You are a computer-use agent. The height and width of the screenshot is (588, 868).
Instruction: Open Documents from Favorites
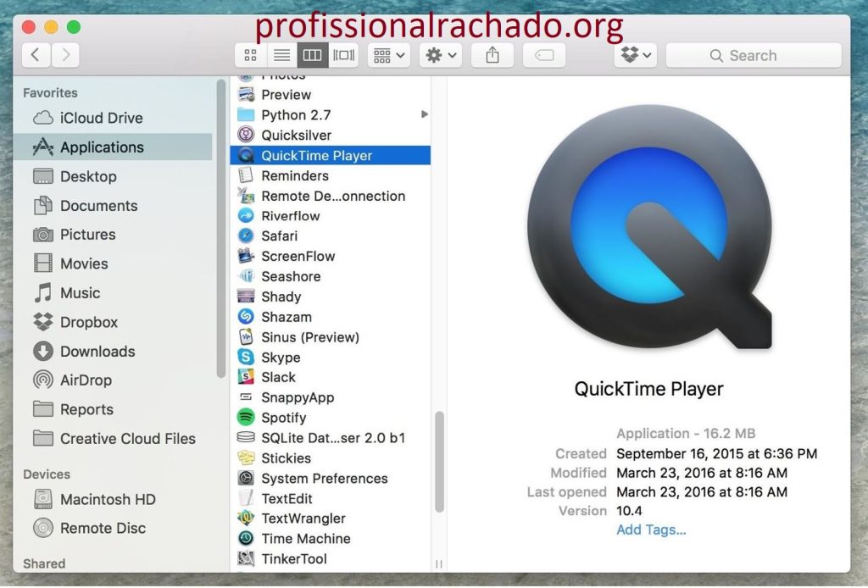[x=113, y=206]
